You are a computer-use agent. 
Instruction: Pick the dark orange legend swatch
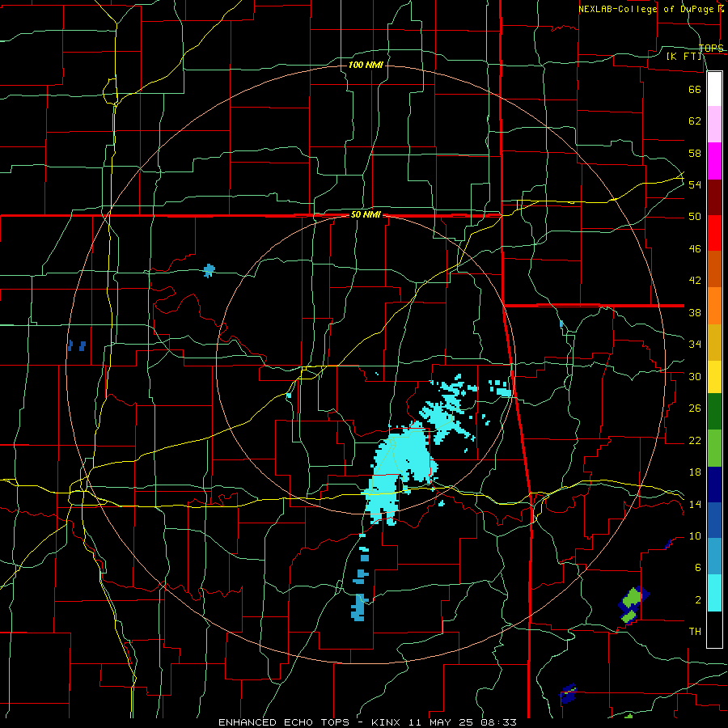pyautogui.click(x=714, y=269)
